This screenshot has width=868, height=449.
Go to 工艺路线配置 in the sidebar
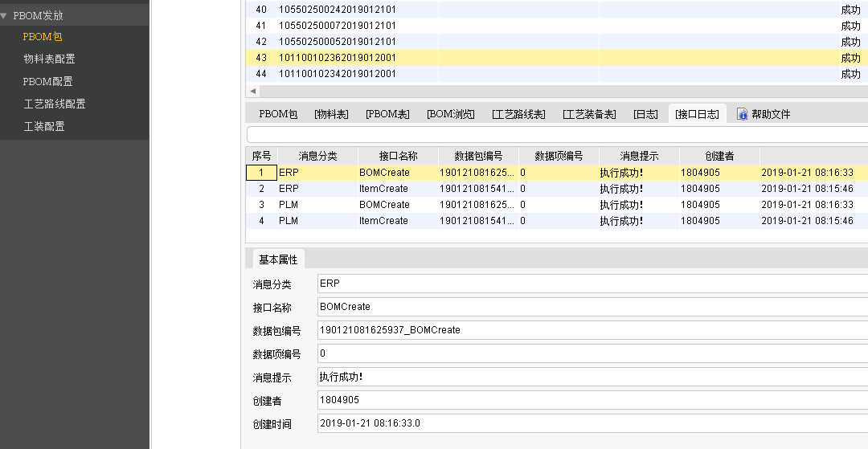point(54,104)
